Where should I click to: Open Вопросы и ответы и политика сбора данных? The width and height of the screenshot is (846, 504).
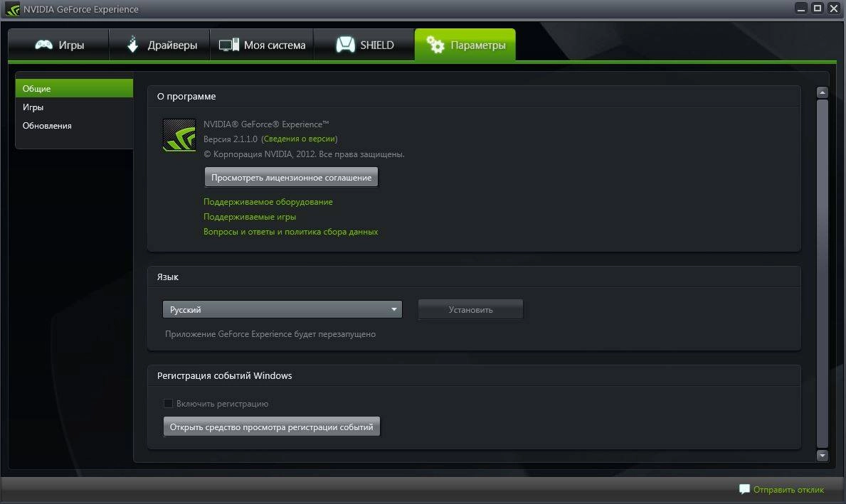click(x=291, y=232)
